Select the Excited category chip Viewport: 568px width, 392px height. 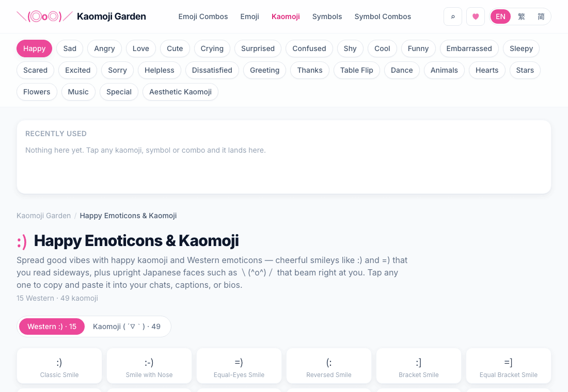point(78,70)
